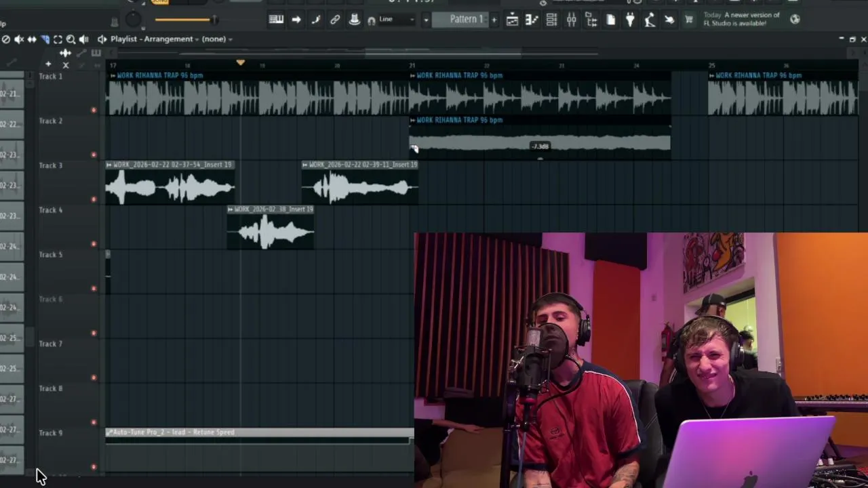This screenshot has height=488, width=868.
Task: Open playlist options menu speaker-arrow
Action: [x=102, y=39]
